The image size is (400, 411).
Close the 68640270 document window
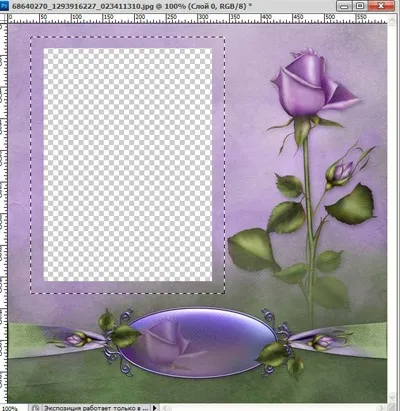[382, 6]
